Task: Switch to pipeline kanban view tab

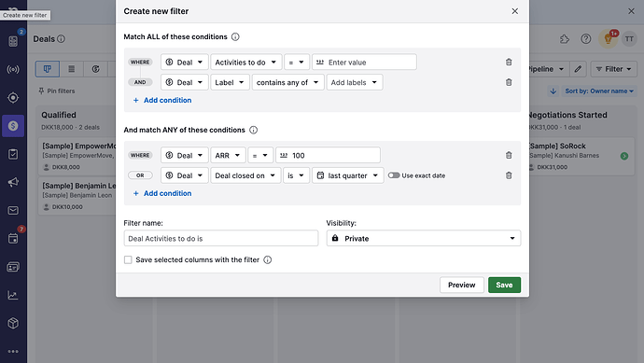Action: pyautogui.click(x=48, y=69)
